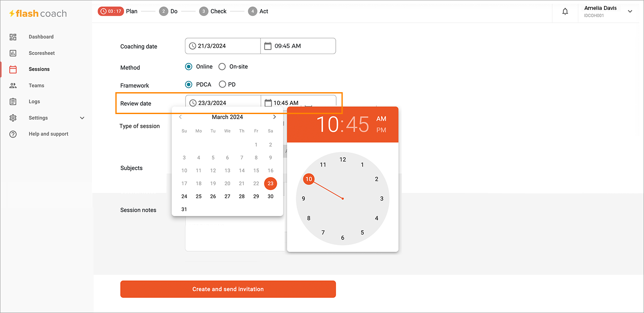This screenshot has width=644, height=313.
Task: Open the Teams menu item
Action: [36, 85]
